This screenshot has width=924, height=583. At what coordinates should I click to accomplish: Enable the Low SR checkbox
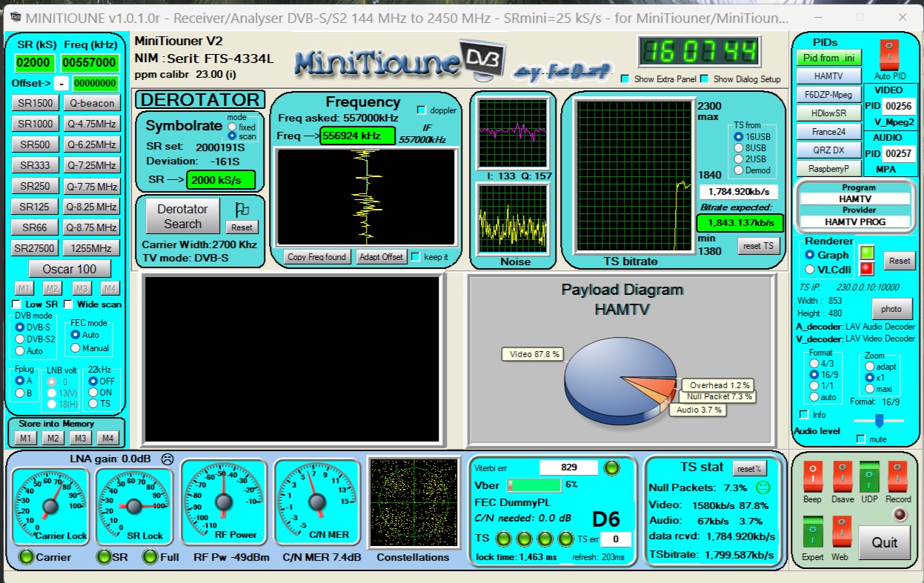pyautogui.click(x=17, y=304)
